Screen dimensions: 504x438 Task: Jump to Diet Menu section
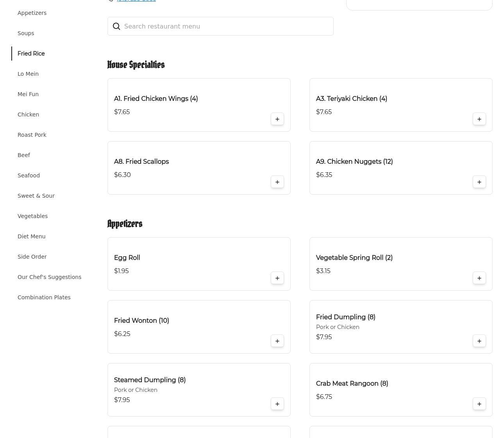[32, 236]
